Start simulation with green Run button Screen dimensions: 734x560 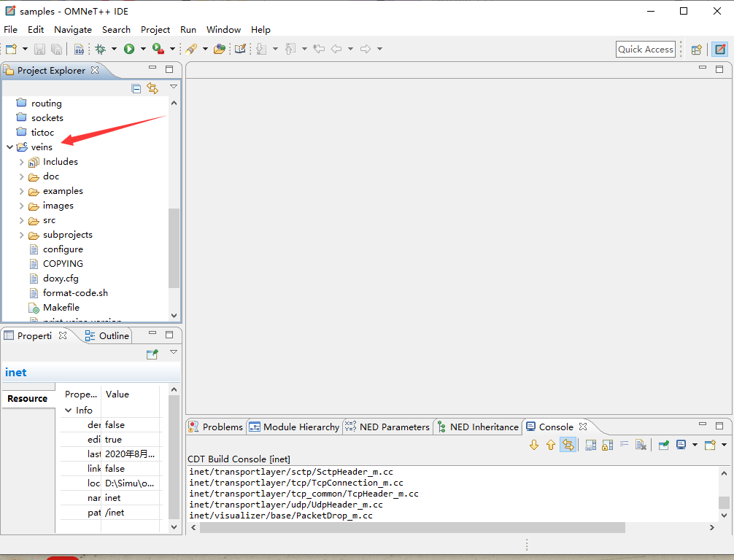pyautogui.click(x=129, y=49)
